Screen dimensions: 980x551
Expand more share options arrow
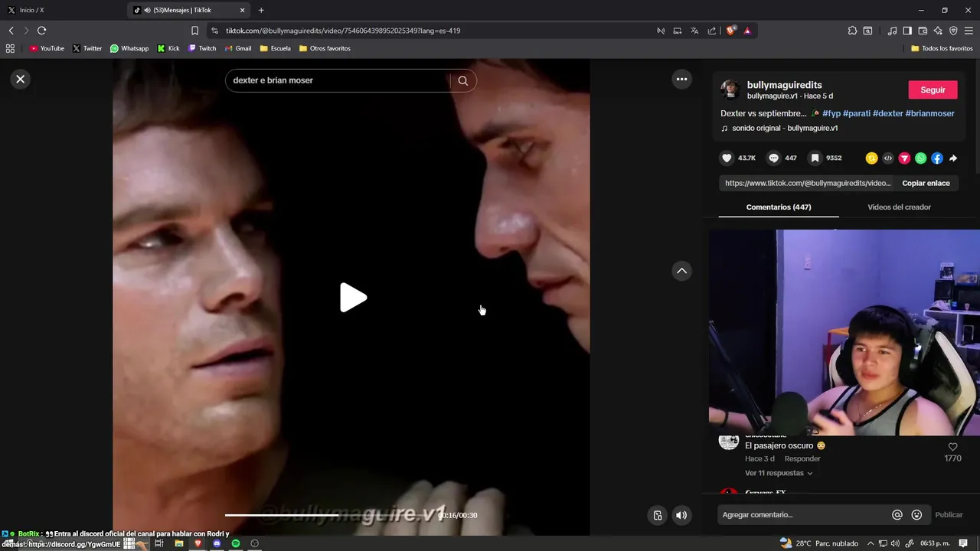pos(953,158)
